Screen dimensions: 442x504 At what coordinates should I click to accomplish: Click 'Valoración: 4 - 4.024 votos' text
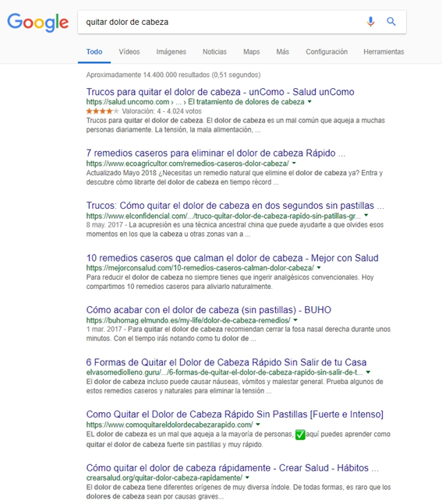(x=162, y=111)
